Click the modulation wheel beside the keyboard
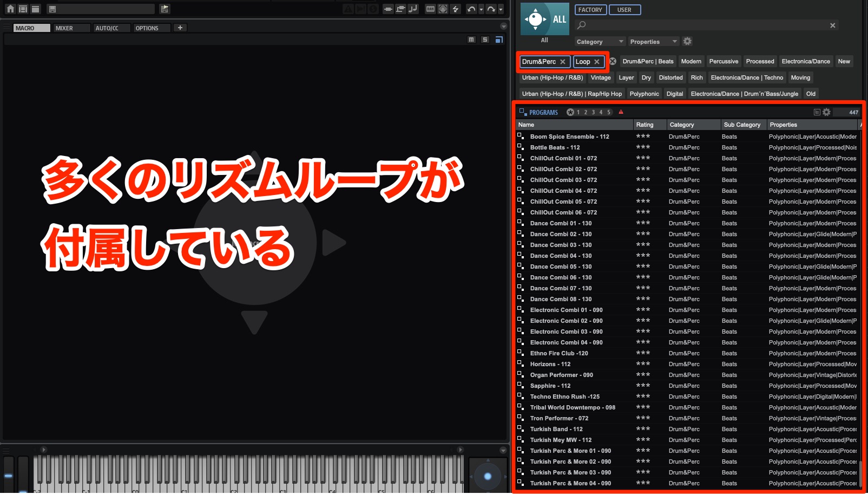The width and height of the screenshot is (868, 494). click(x=23, y=474)
